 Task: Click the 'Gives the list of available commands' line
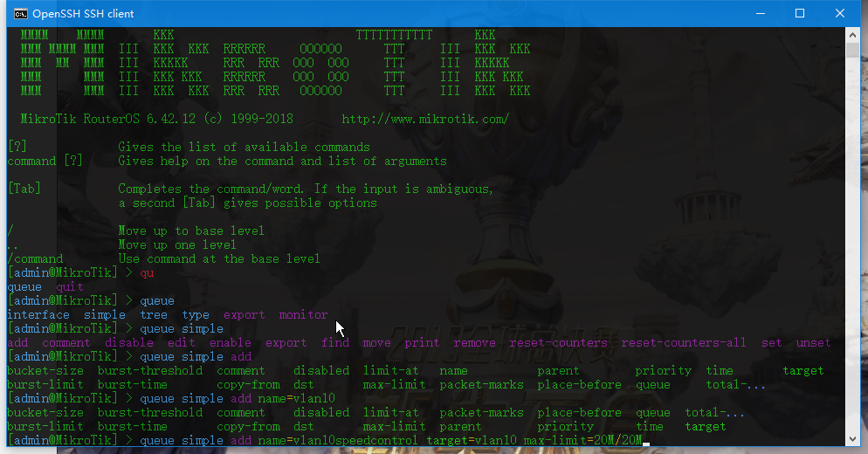click(x=244, y=147)
